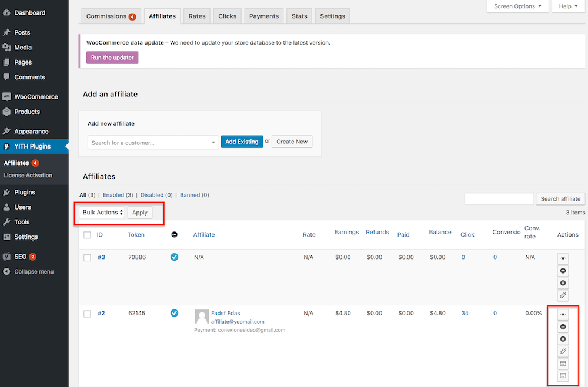Open the Bulk Actions dropdown
Image resolution: width=588 pixels, height=387 pixels.
(102, 213)
